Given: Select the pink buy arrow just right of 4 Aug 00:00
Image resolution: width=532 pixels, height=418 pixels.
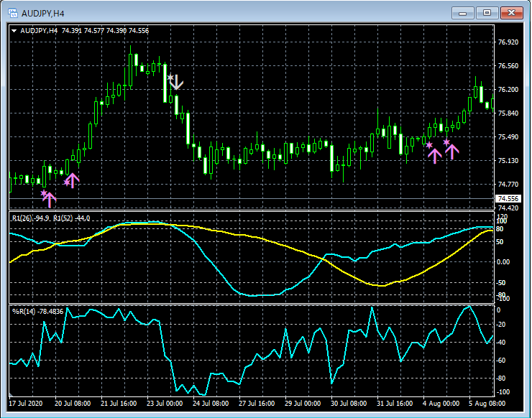Looking at the screenshot, I should tap(435, 156).
